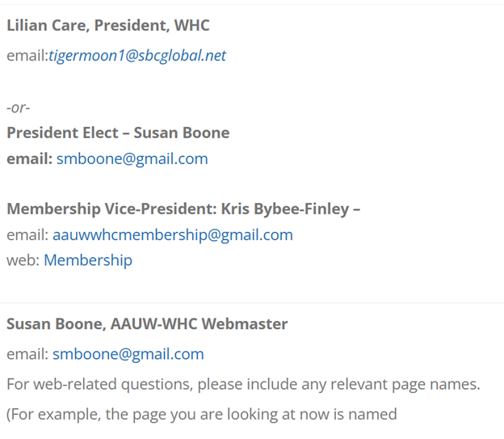Email the Webmaster via smboone@gmail.com link
Image resolution: width=504 pixels, height=439 pixels.
pyautogui.click(x=128, y=354)
